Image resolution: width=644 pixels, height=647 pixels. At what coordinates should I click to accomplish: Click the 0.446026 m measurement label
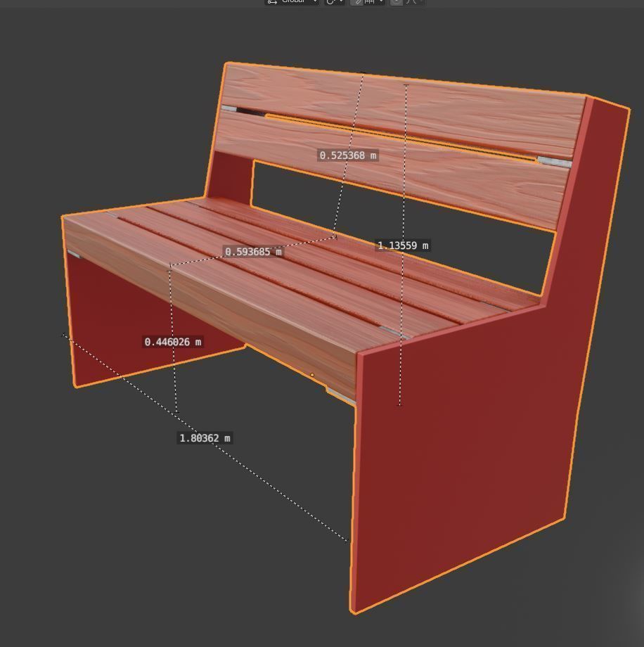click(x=173, y=342)
